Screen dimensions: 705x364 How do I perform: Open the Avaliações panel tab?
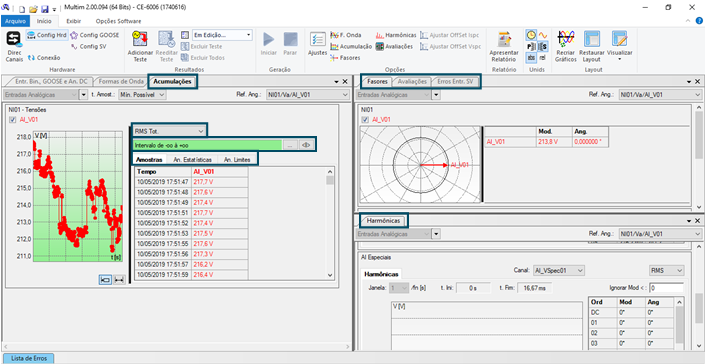(412, 82)
